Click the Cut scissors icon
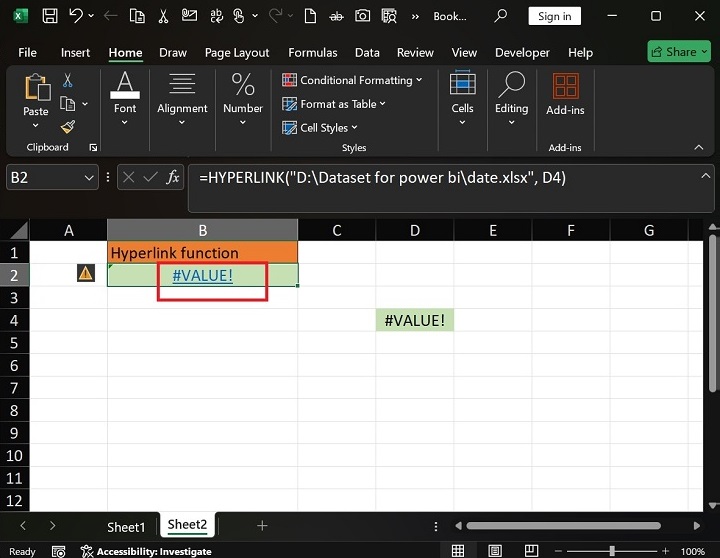 click(68, 81)
